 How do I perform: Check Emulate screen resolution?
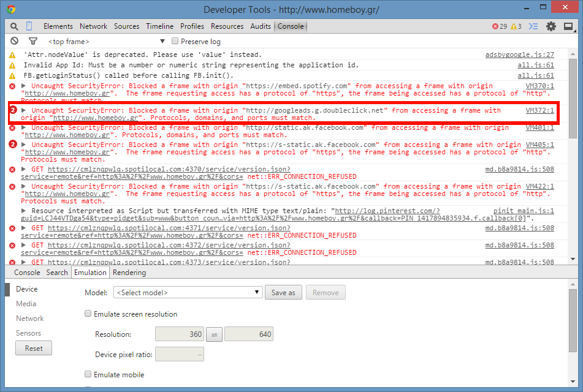[x=88, y=314]
